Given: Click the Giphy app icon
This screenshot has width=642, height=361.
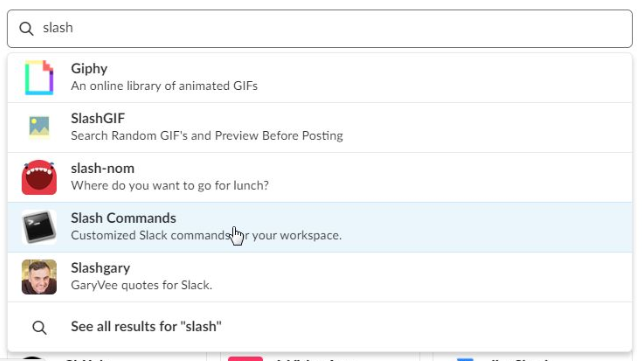Looking at the screenshot, I should [39, 77].
